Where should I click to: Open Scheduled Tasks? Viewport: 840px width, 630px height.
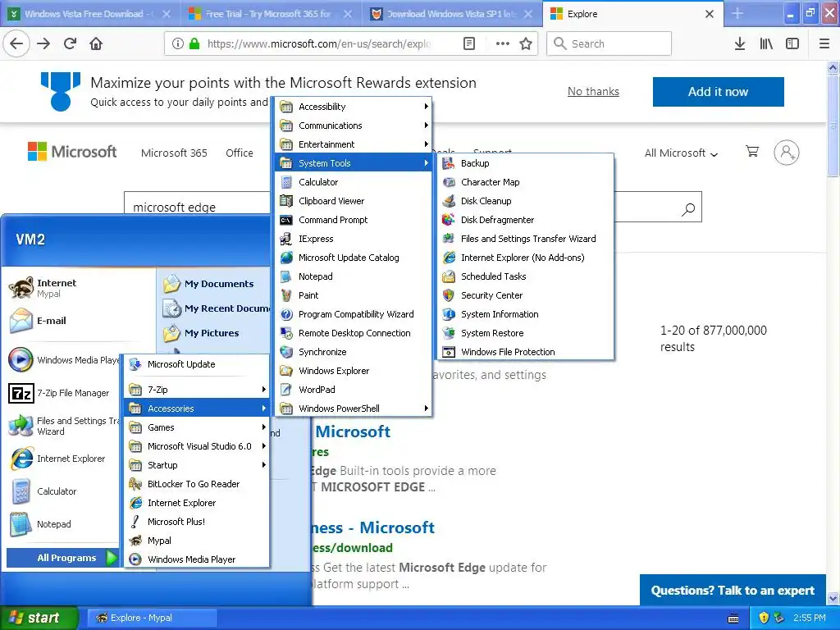(x=526, y=276)
